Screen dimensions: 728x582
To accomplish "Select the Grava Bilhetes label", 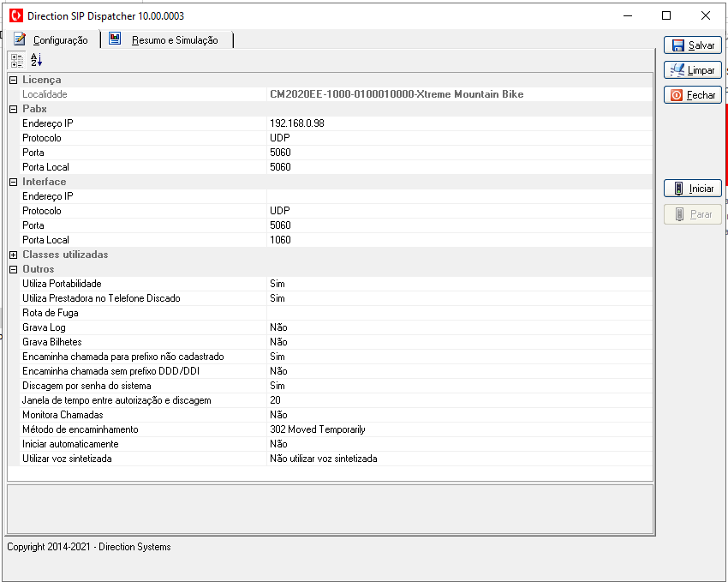I will (52, 342).
